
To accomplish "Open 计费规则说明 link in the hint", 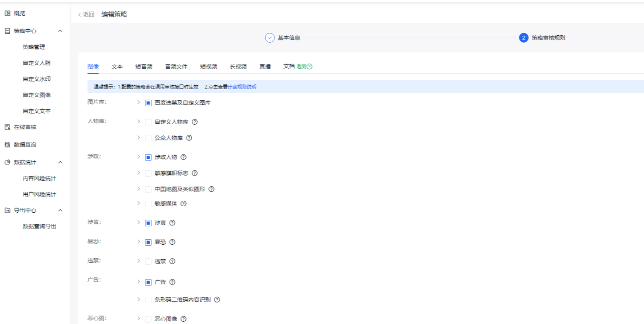I will coord(242,87).
